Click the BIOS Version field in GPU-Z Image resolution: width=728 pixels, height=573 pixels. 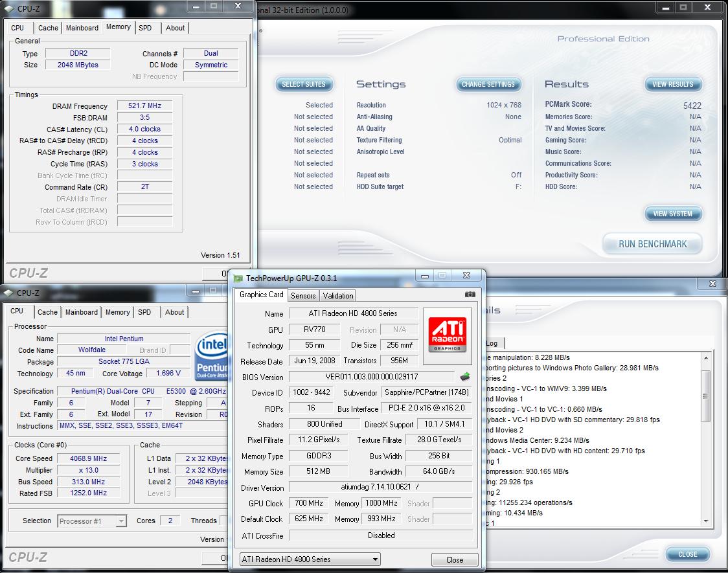(371, 377)
